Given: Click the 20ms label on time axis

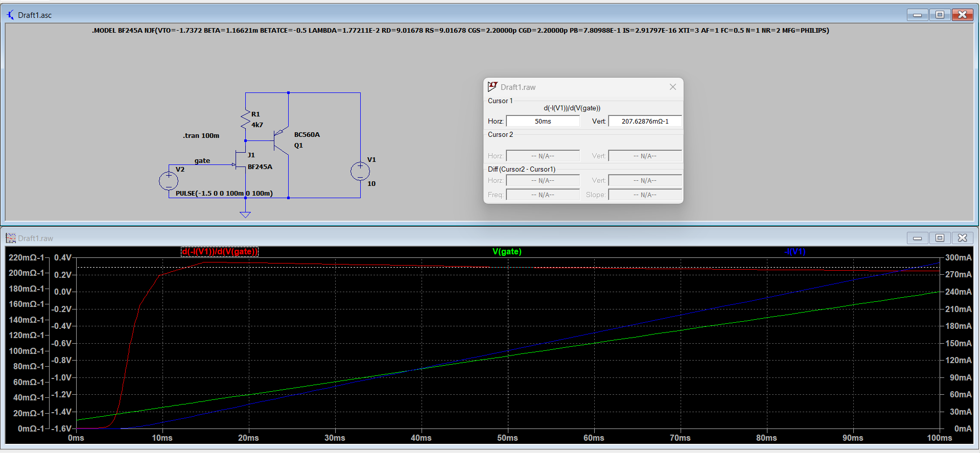Looking at the screenshot, I should click(x=248, y=438).
